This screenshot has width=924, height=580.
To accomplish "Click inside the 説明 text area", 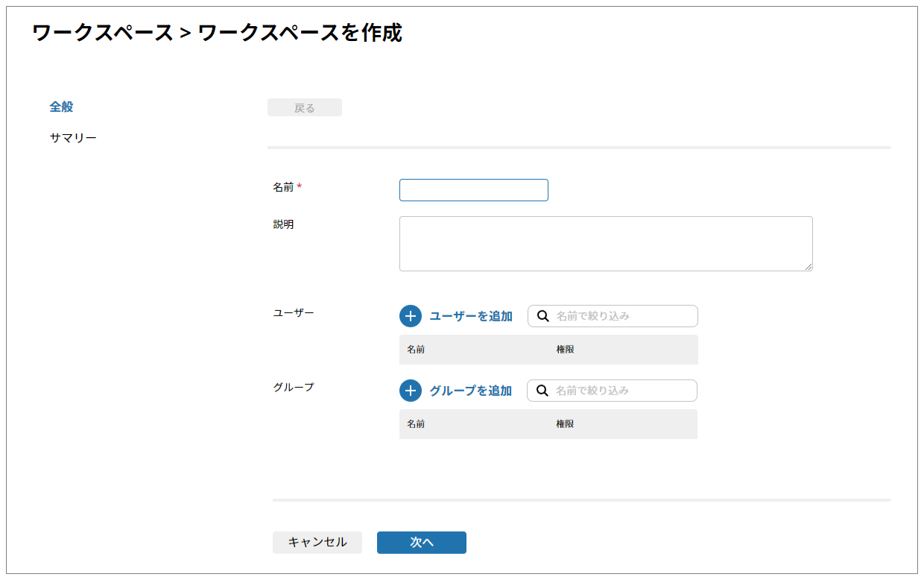I will (605, 244).
